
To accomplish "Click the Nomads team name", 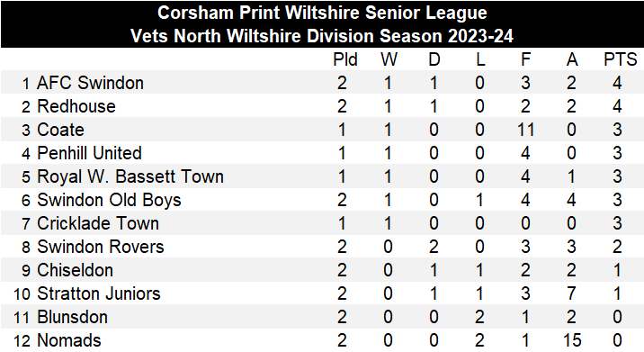I will [x=69, y=340].
